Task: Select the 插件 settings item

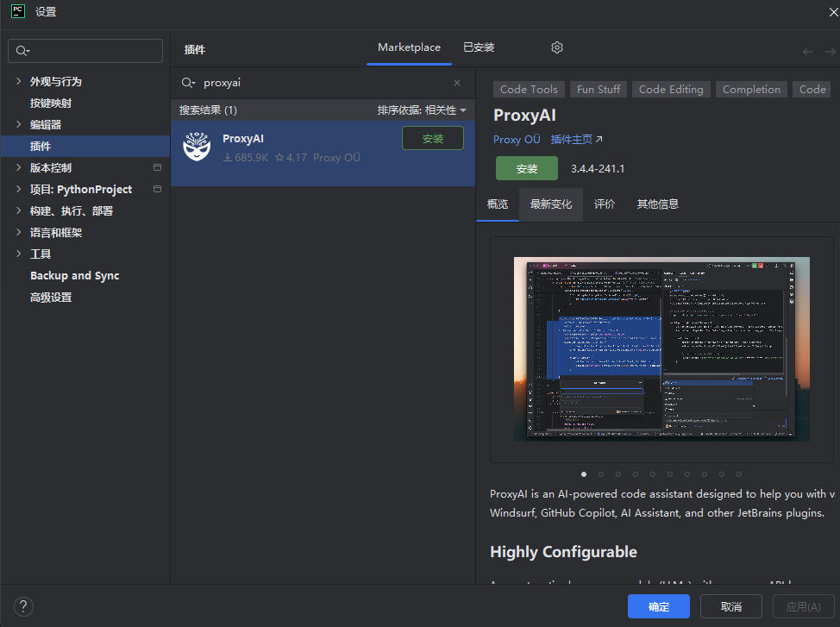Action: 85,147
